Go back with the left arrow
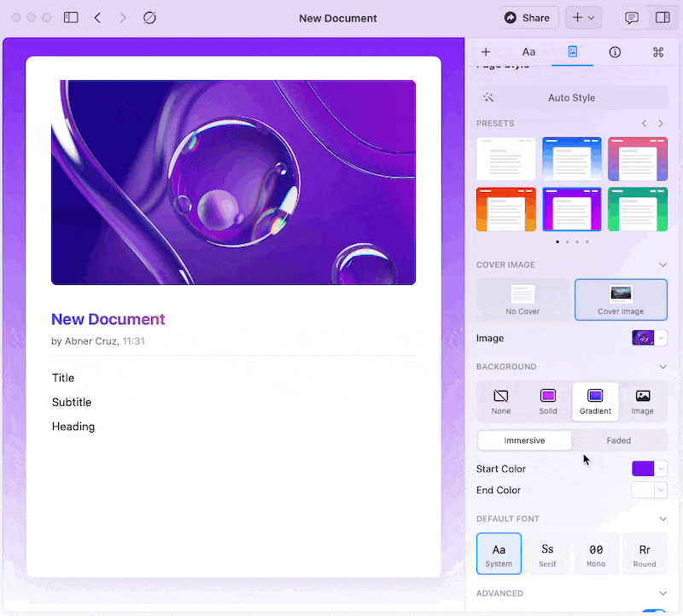Viewport: 683px width, 616px height. [x=97, y=17]
